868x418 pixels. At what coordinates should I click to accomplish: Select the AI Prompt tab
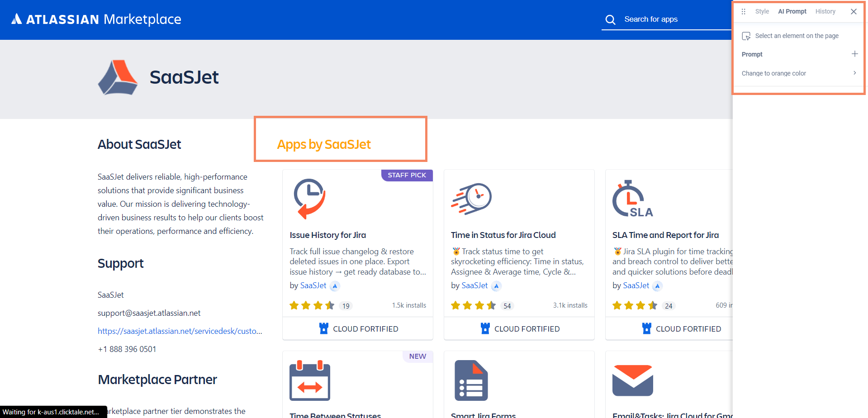792,12
